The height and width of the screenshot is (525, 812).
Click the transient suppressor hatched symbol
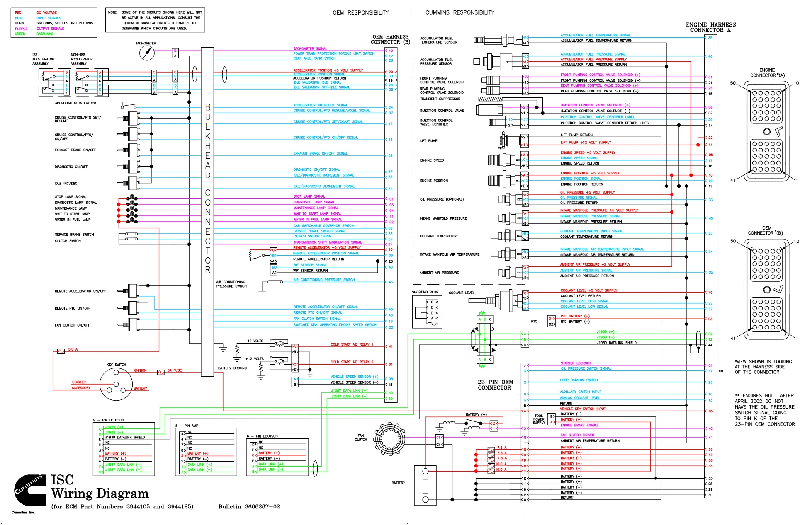point(491,99)
